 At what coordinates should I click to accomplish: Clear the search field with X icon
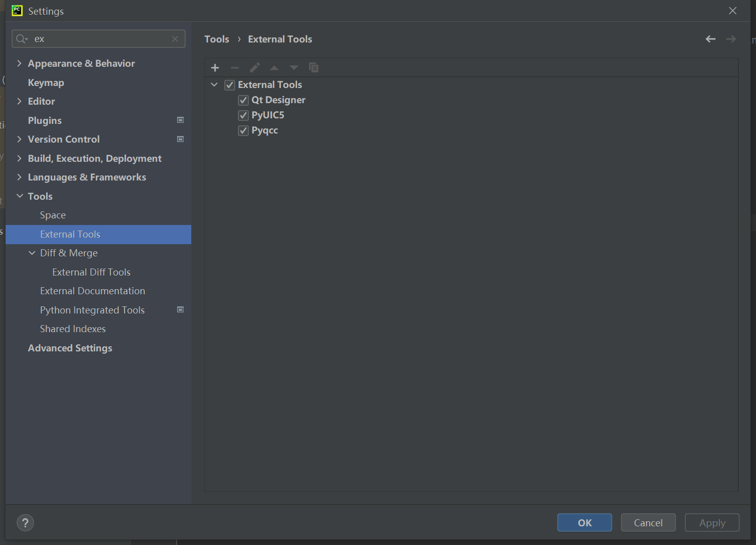pos(175,39)
